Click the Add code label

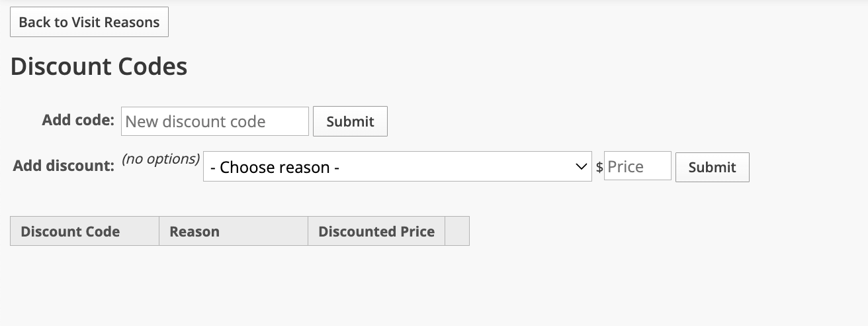(78, 121)
